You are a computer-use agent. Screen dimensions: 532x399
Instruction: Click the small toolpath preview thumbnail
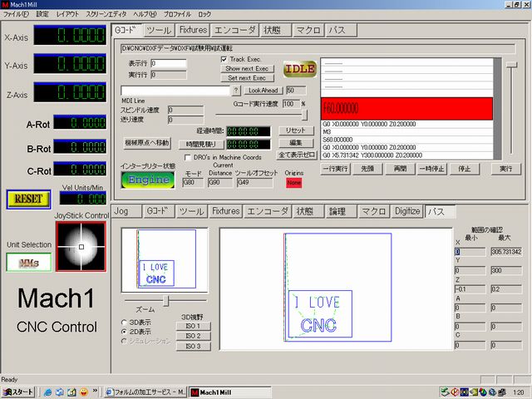(x=165, y=260)
